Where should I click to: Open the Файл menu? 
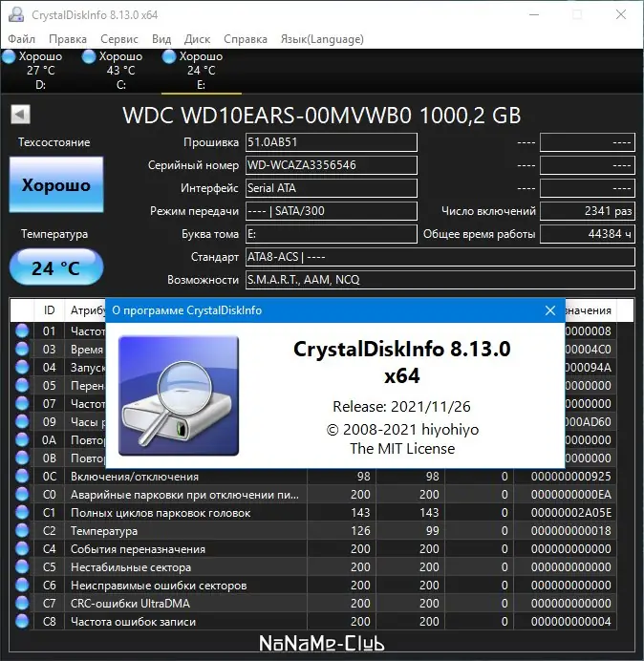[22, 39]
